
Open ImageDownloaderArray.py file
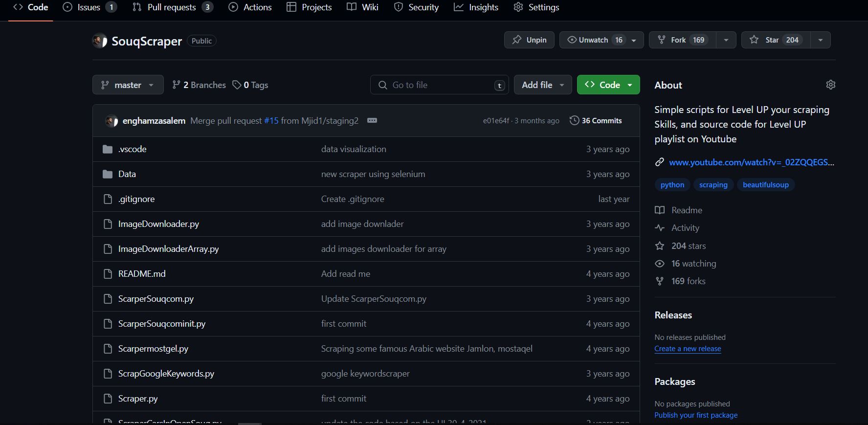[168, 249]
